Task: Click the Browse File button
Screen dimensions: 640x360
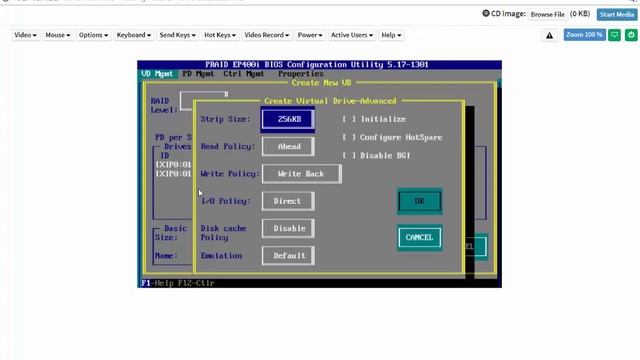Action: pos(547,14)
